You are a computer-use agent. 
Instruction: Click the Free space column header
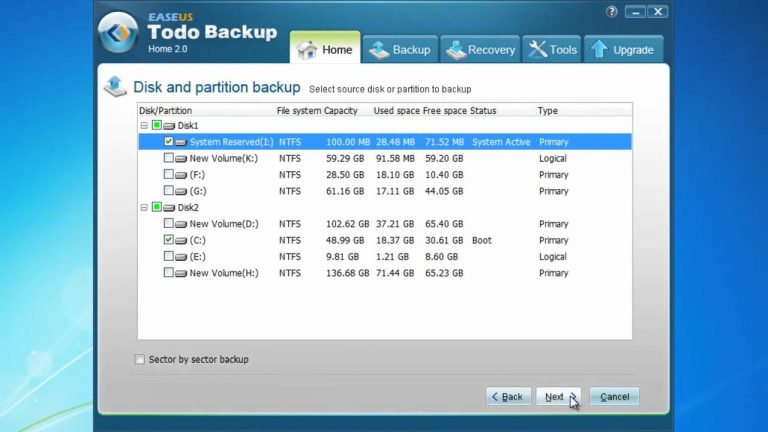(445, 111)
